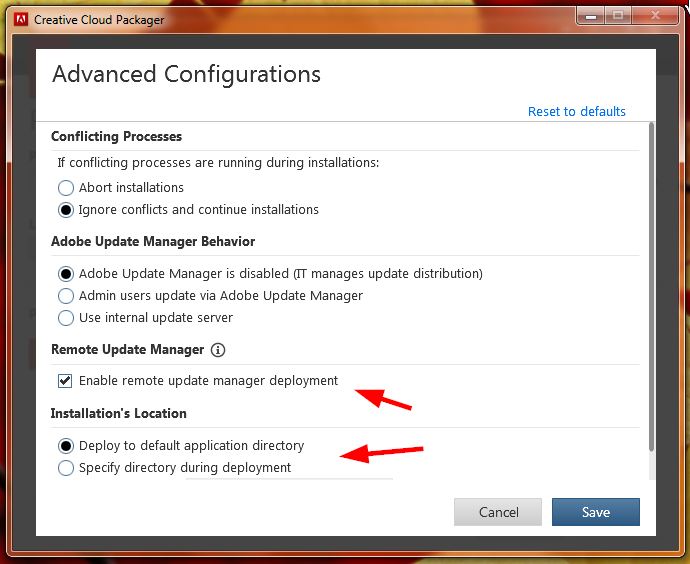Viewport: 690px width, 564px height.
Task: Choose Specify directory during deployment
Action: (66, 468)
